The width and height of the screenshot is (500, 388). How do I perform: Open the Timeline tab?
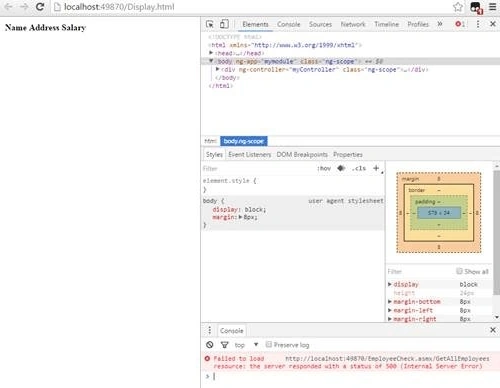click(387, 24)
